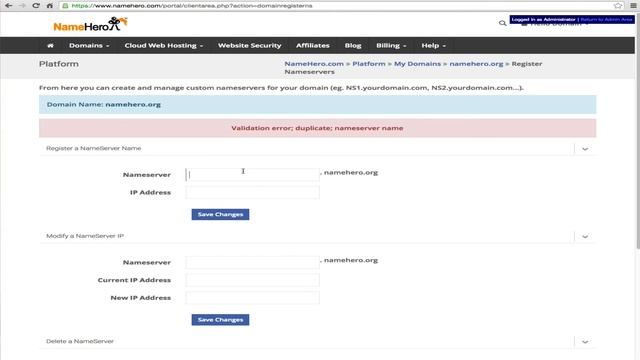This screenshot has height=360, width=640.
Task: Click the Current IP Address field
Action: coord(252,280)
